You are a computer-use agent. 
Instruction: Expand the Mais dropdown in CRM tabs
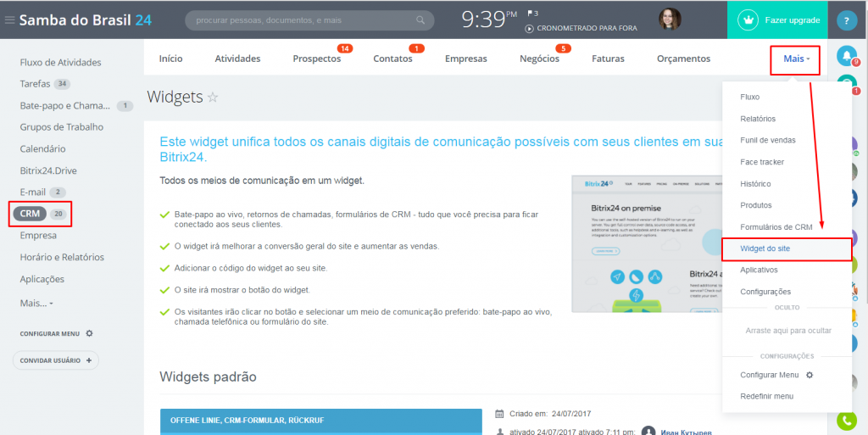(x=797, y=59)
